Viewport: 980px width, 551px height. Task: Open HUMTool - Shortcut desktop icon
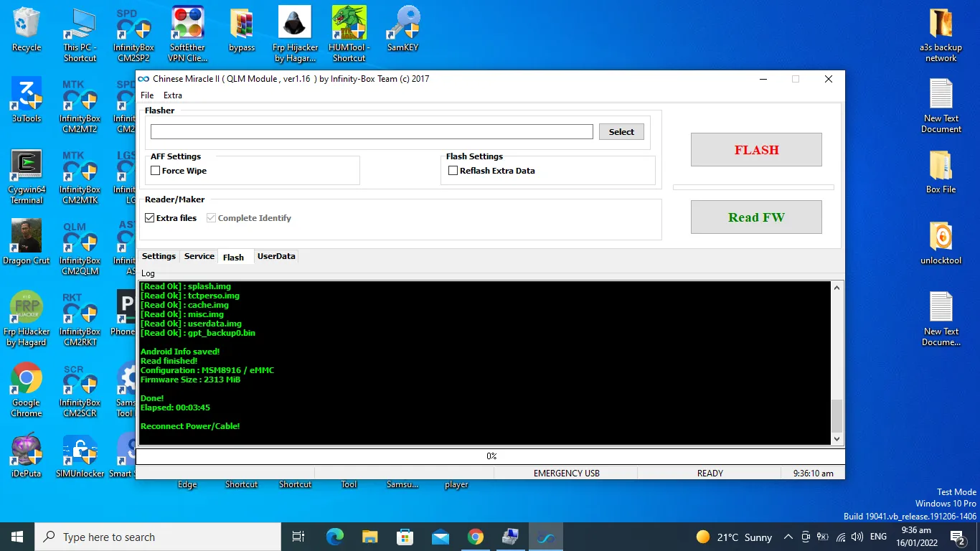pos(349,35)
